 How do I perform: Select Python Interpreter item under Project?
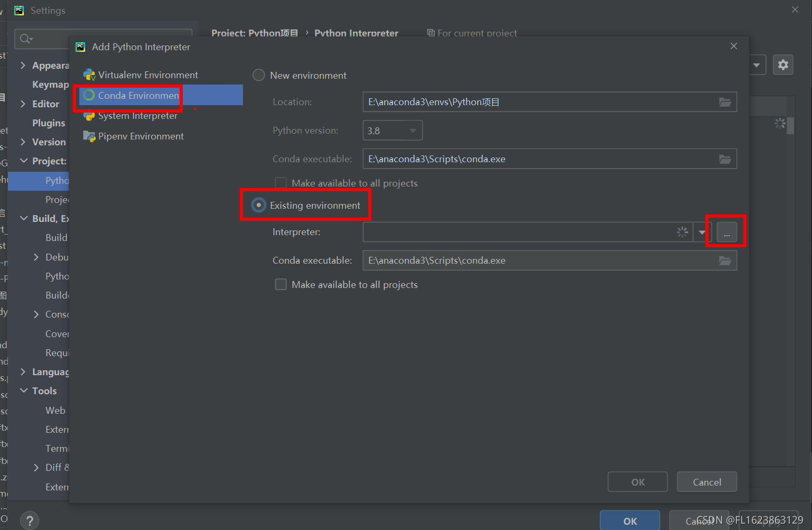39,180
